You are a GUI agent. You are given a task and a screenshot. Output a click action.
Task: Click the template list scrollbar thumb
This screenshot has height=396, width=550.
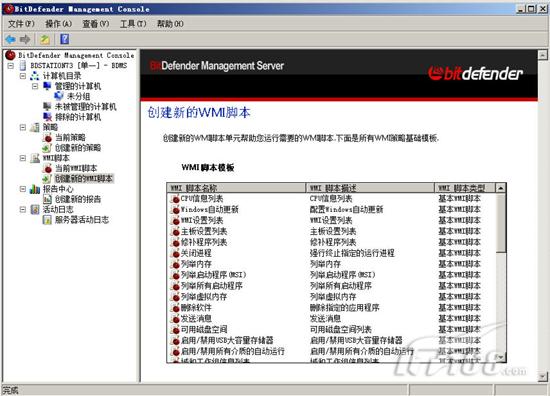tap(501, 223)
